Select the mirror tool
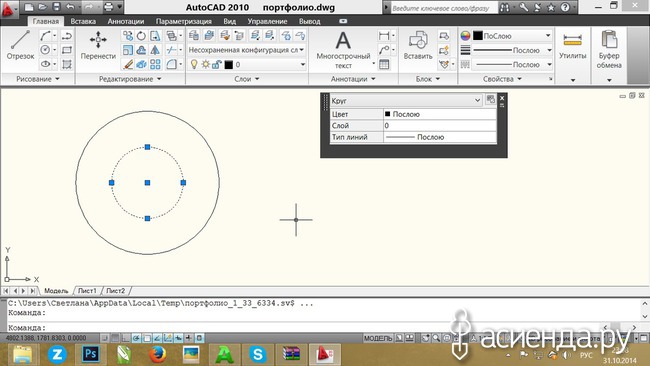The height and width of the screenshot is (366, 650). [155, 50]
